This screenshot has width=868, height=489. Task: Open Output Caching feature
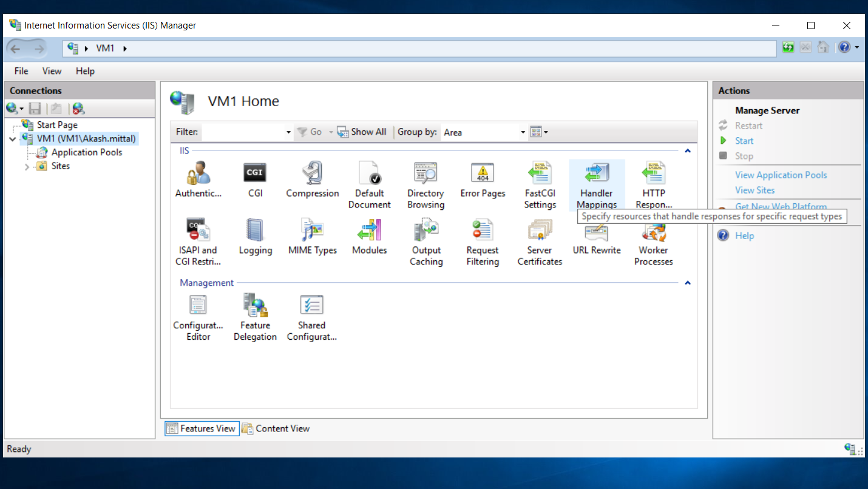426,242
